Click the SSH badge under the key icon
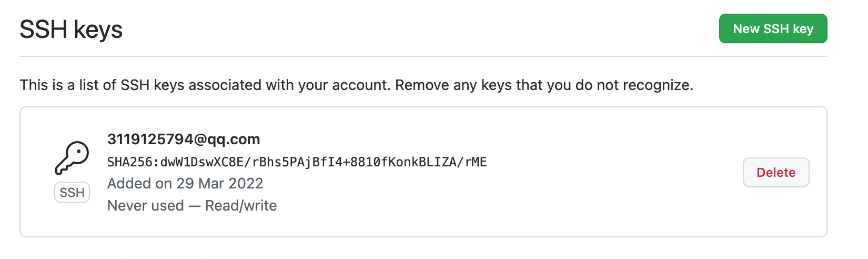The image size is (868, 259). coord(72,192)
